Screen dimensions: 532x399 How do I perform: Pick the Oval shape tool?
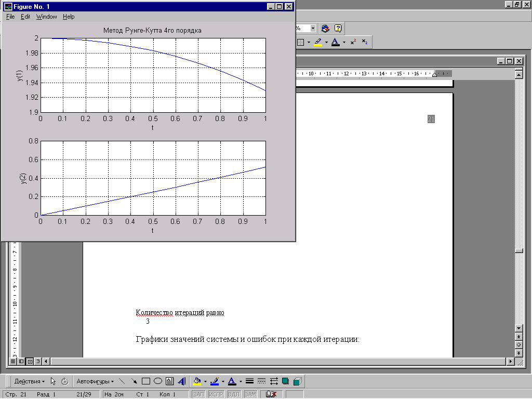(x=158, y=381)
